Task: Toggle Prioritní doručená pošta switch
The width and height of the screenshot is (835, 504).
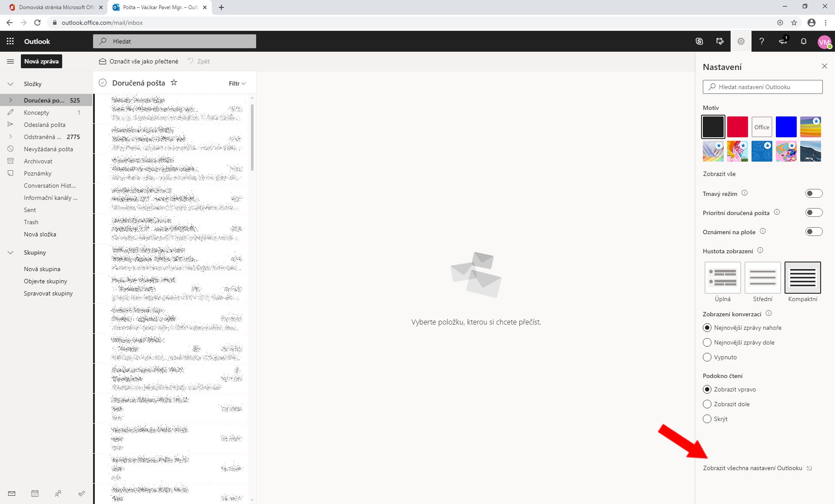Action: click(814, 212)
